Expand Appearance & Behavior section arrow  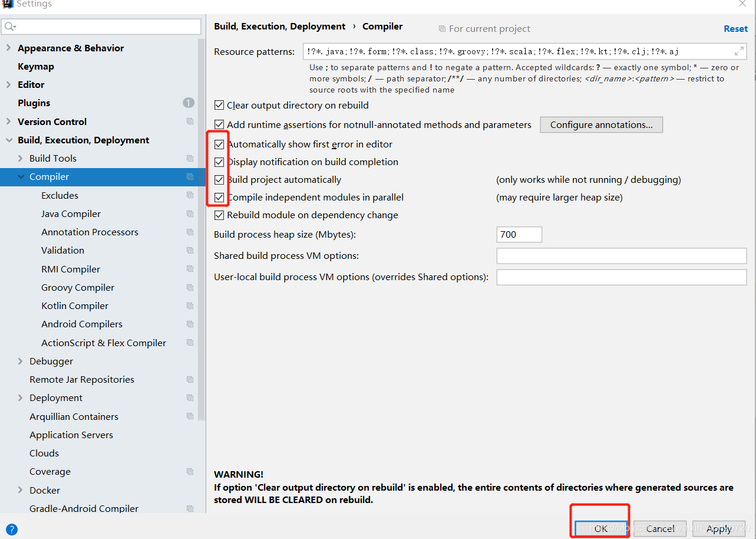pos(8,48)
